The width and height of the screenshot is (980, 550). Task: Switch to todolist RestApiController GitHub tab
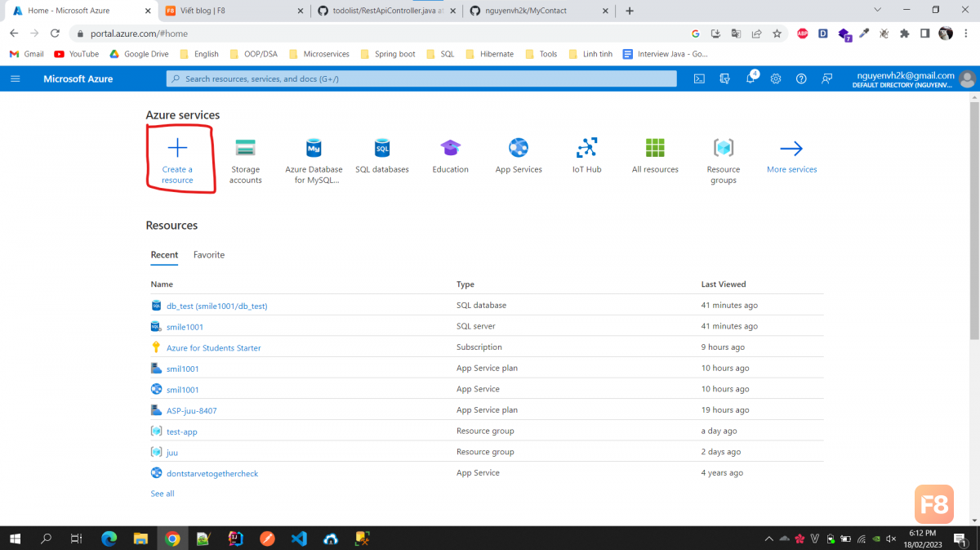pos(388,11)
